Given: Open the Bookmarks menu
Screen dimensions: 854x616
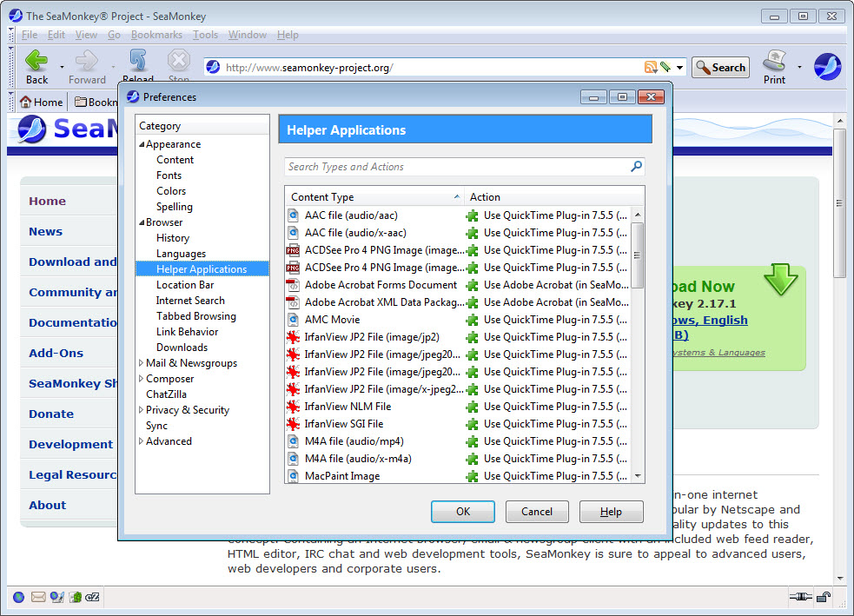Looking at the screenshot, I should [156, 35].
